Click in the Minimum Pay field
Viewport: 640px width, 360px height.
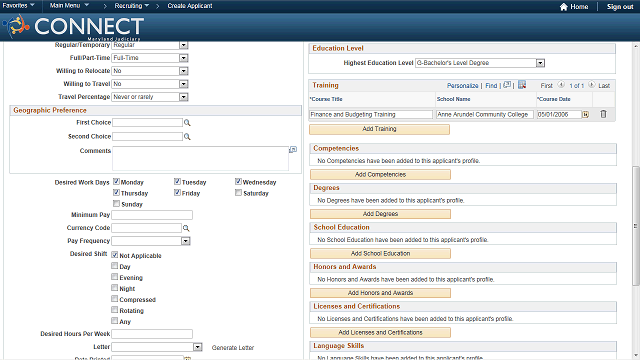pos(152,215)
